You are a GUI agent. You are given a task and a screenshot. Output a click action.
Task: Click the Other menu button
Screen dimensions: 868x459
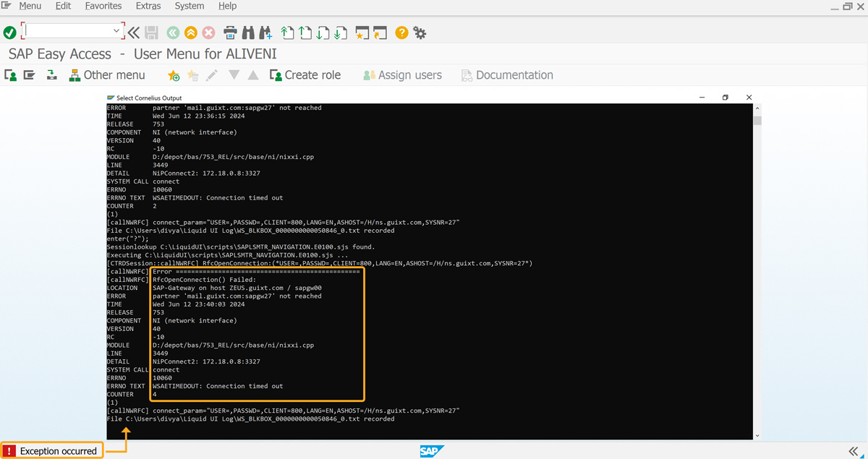[x=107, y=75]
